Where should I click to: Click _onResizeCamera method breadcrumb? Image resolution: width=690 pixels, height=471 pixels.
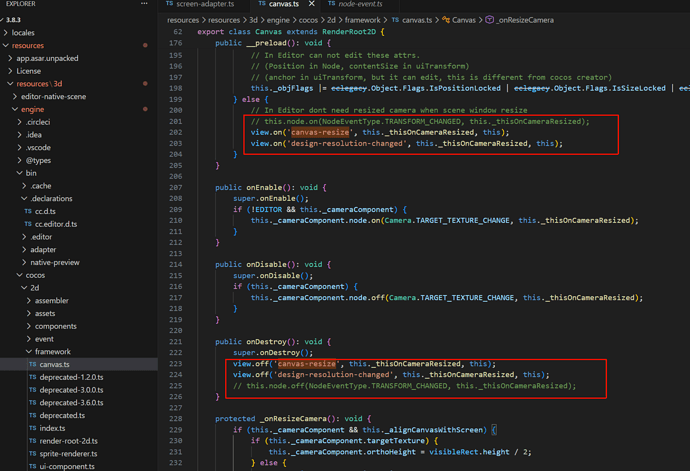pyautogui.click(x=525, y=20)
